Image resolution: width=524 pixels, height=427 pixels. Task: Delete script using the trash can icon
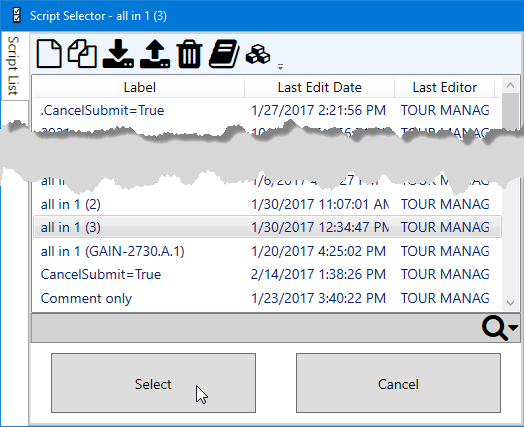click(189, 54)
